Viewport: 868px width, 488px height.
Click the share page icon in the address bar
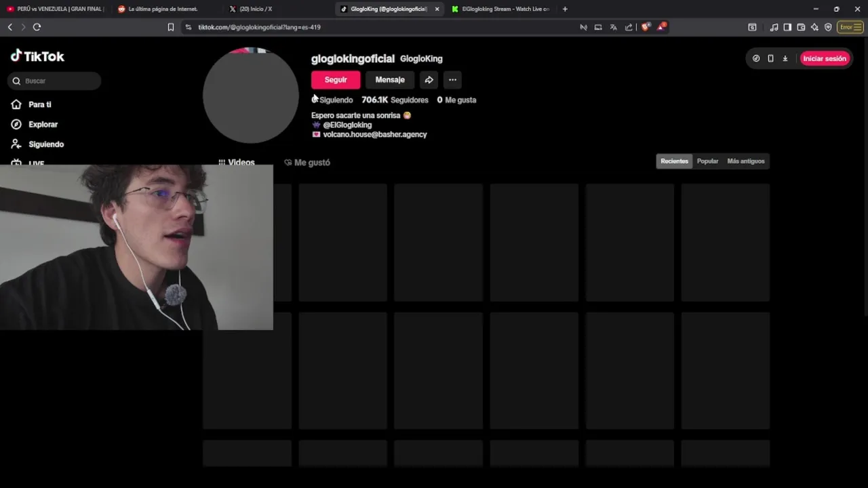click(x=629, y=27)
